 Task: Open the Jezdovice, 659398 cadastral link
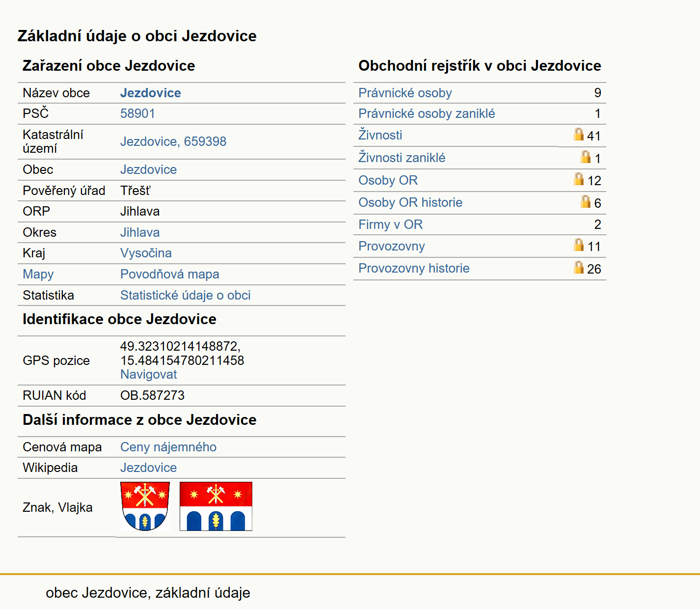tap(173, 141)
